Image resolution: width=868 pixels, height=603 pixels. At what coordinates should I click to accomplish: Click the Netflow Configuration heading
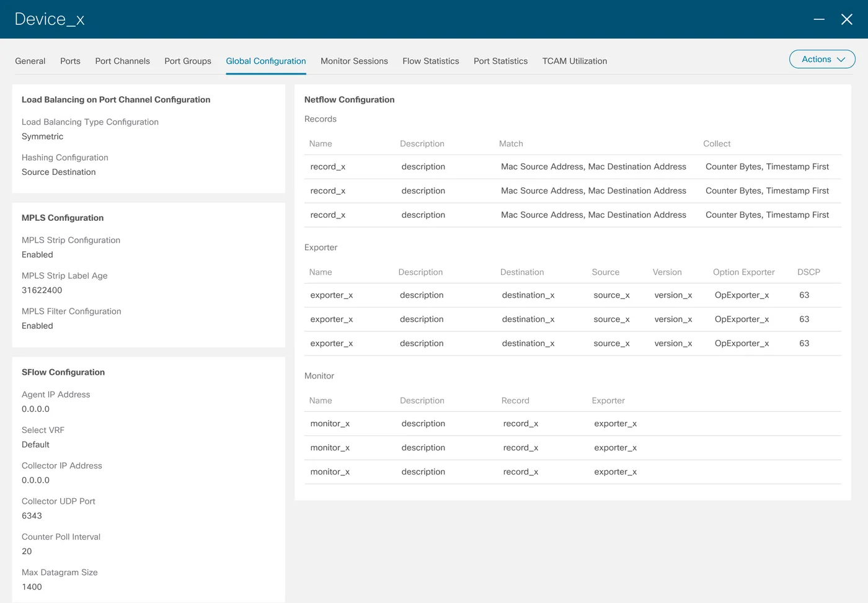pos(349,99)
